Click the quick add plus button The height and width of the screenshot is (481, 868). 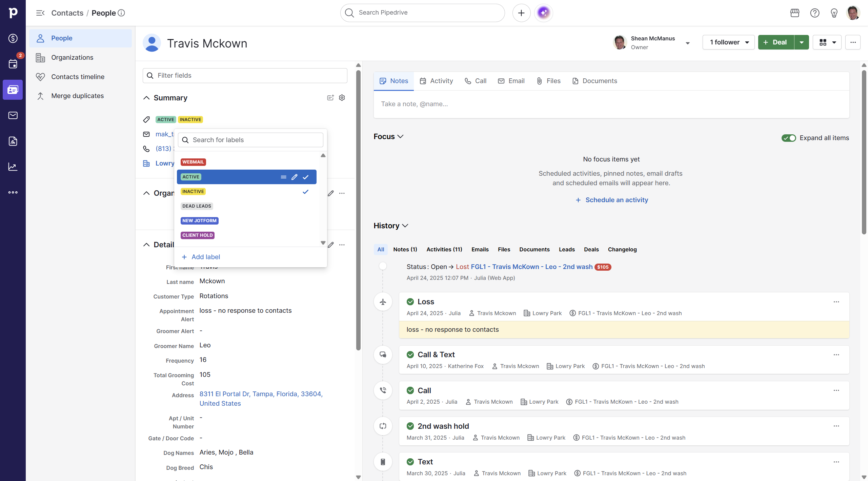[521, 13]
